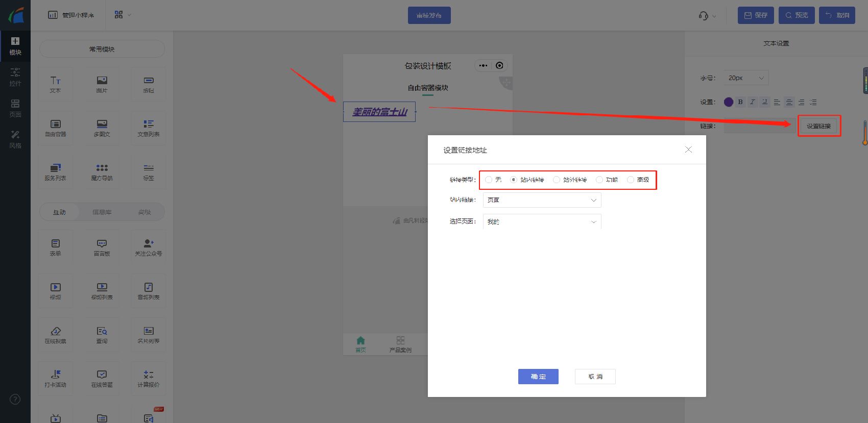Open the 选择页面 dropdown showing 我的
The height and width of the screenshot is (423, 868).
(x=542, y=221)
